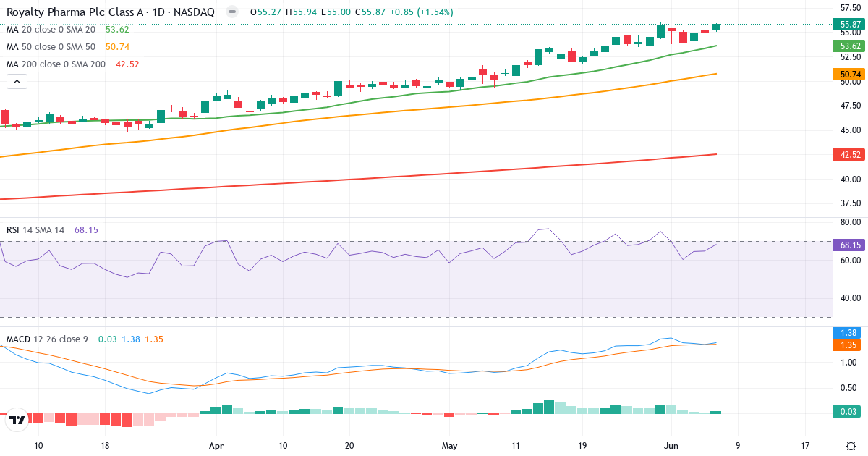Click the May date label on time axis
Screen dimensions: 868x456
coord(450,446)
